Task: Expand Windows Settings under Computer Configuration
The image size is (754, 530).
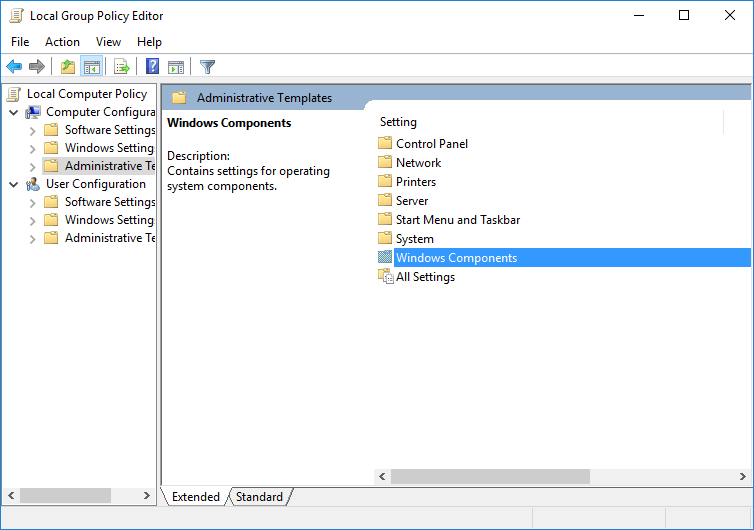Action: [x=32, y=149]
